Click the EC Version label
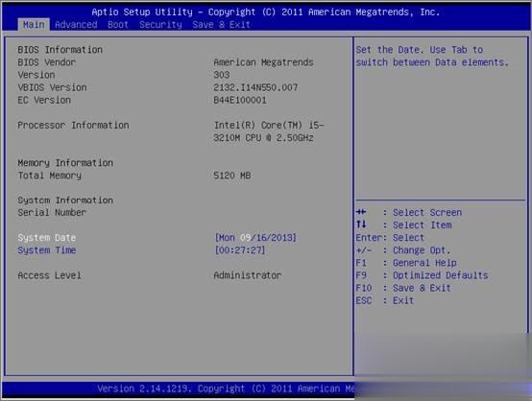 click(x=44, y=100)
